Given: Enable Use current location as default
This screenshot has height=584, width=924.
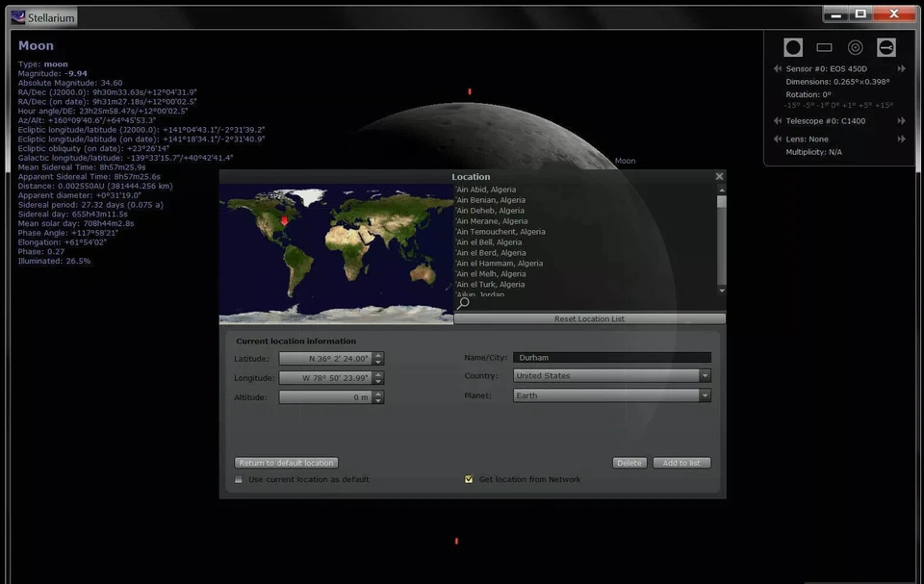Looking at the screenshot, I should (x=238, y=479).
